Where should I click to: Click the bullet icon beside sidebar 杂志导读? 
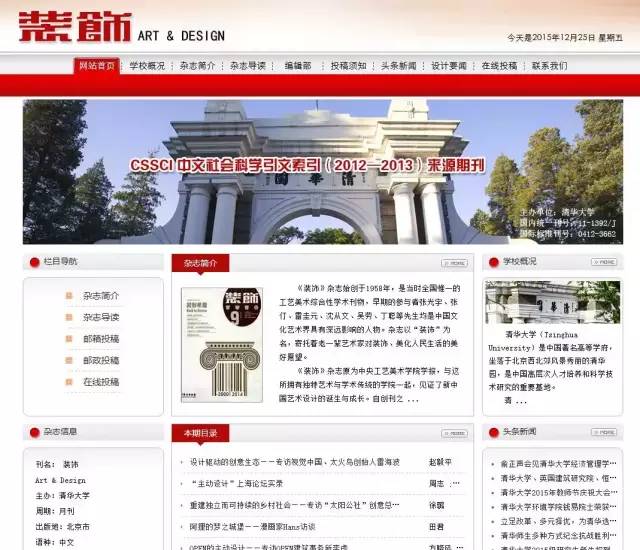point(69,317)
